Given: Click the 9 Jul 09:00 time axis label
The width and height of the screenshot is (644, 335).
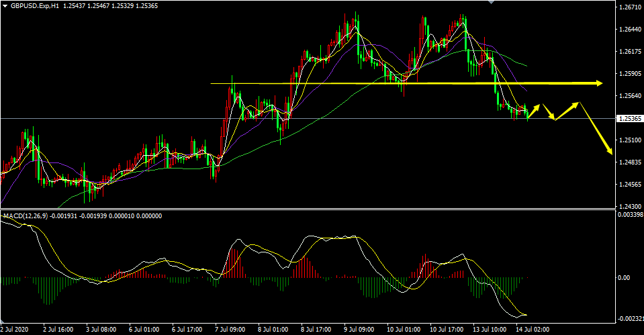Looking at the screenshot, I should (359, 329).
